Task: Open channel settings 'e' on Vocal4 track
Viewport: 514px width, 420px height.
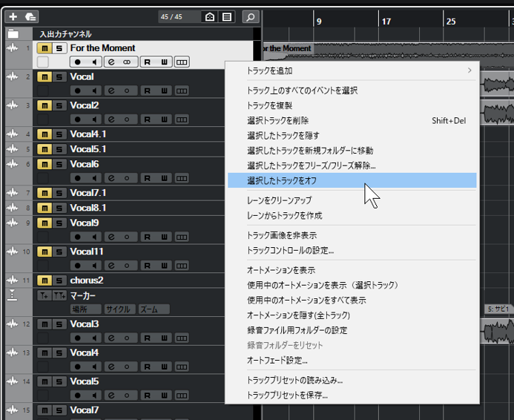Action: coord(111,367)
